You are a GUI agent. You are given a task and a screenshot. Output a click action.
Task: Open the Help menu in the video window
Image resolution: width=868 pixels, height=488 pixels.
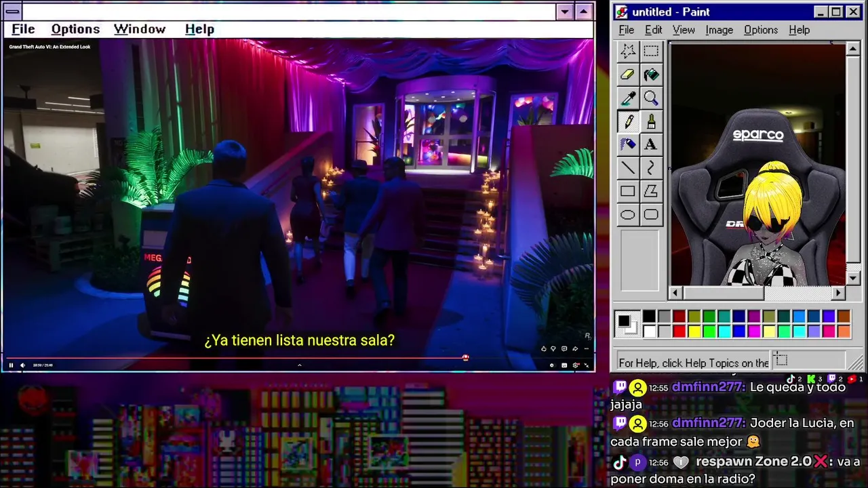tap(199, 29)
